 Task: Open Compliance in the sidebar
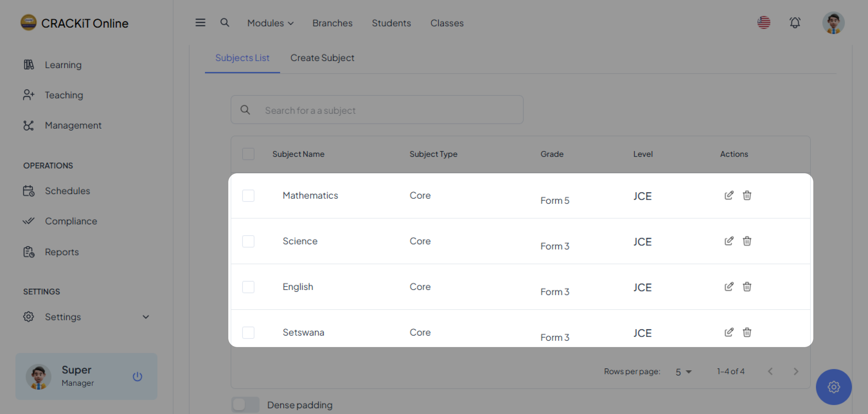(x=71, y=221)
